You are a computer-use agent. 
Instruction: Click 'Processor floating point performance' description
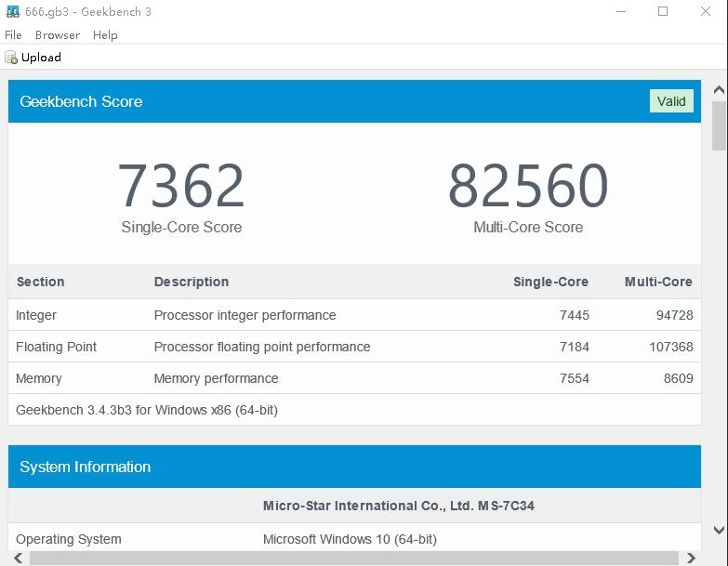click(262, 347)
